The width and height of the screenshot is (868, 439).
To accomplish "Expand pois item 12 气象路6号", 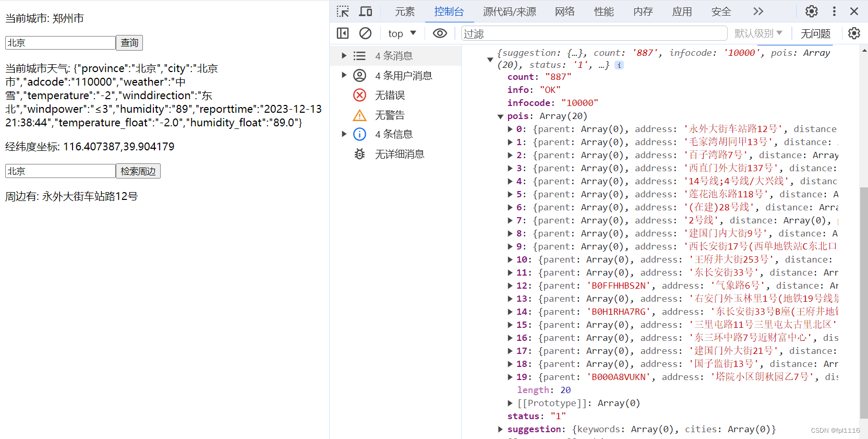I will pyautogui.click(x=510, y=286).
